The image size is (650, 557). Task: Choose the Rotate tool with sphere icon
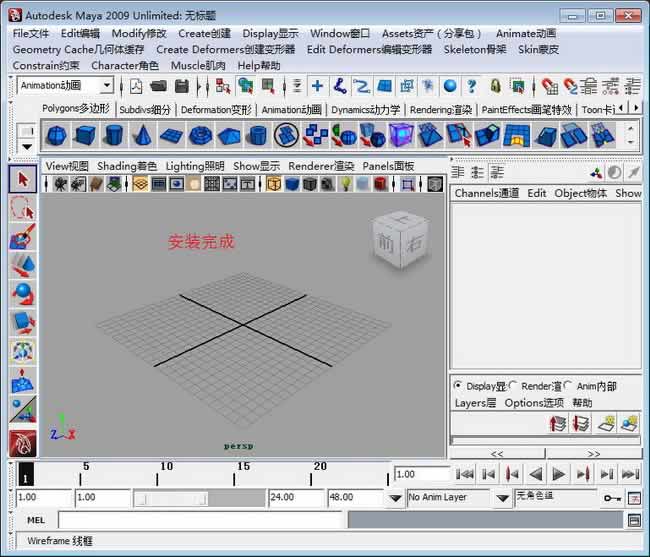23,294
